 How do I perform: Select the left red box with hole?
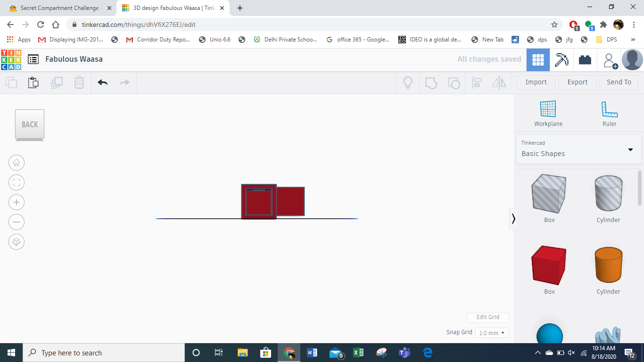click(259, 202)
